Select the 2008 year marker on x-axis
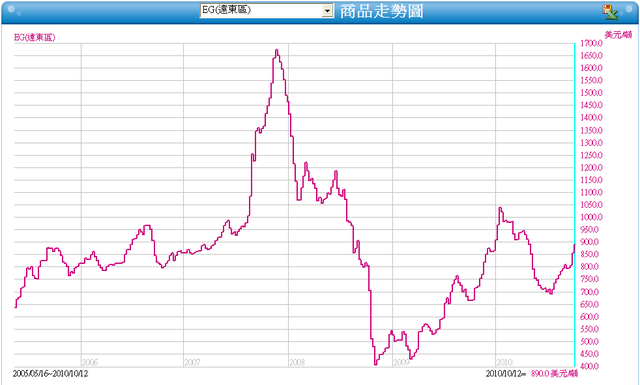Screen dimensions: 640x385 click(x=297, y=362)
